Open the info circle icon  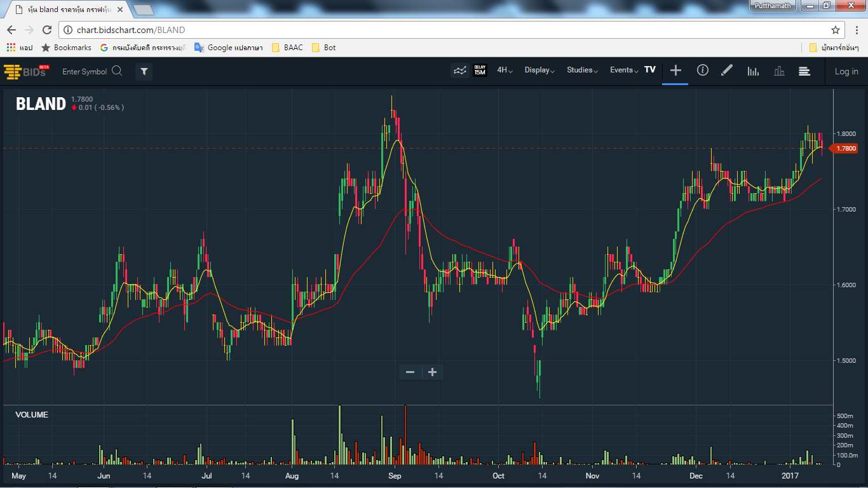pos(702,71)
